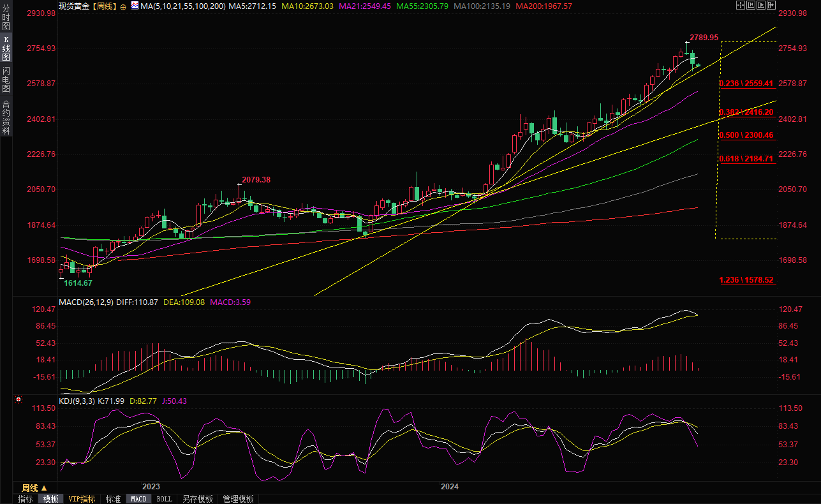The height and width of the screenshot is (504, 821).
Task: Click the MA100:2135.19 value
Action: 484,6
